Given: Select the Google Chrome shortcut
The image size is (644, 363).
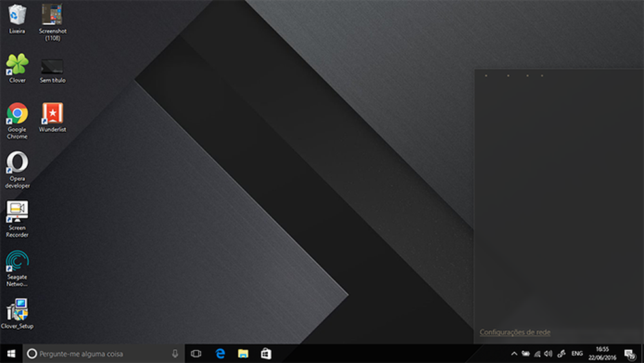Looking at the screenshot, I should pos(17,121).
